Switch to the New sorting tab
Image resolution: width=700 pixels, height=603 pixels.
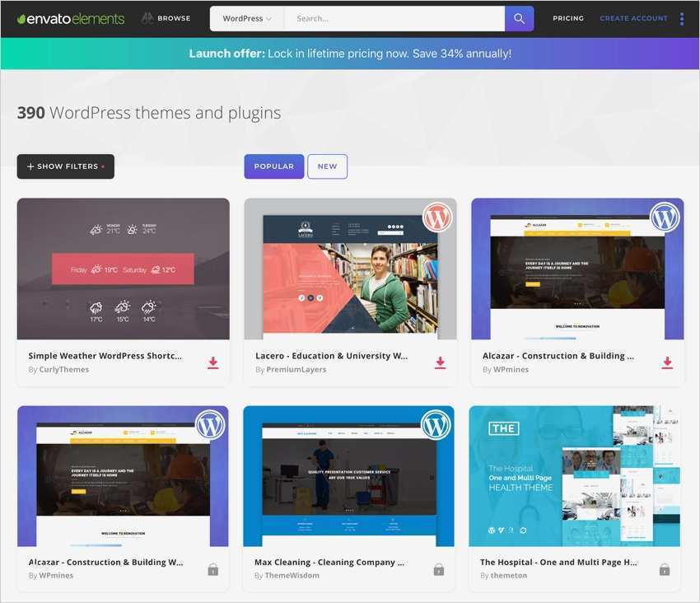(x=327, y=166)
